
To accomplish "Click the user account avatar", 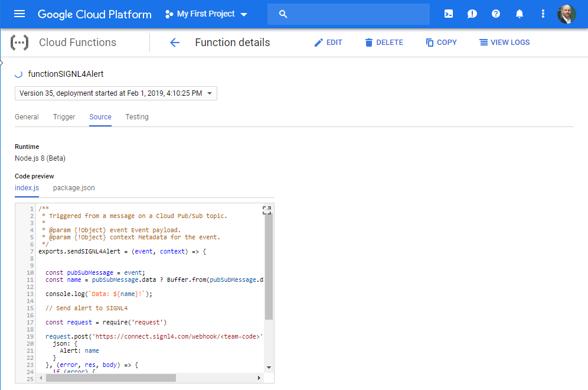I will (567, 14).
